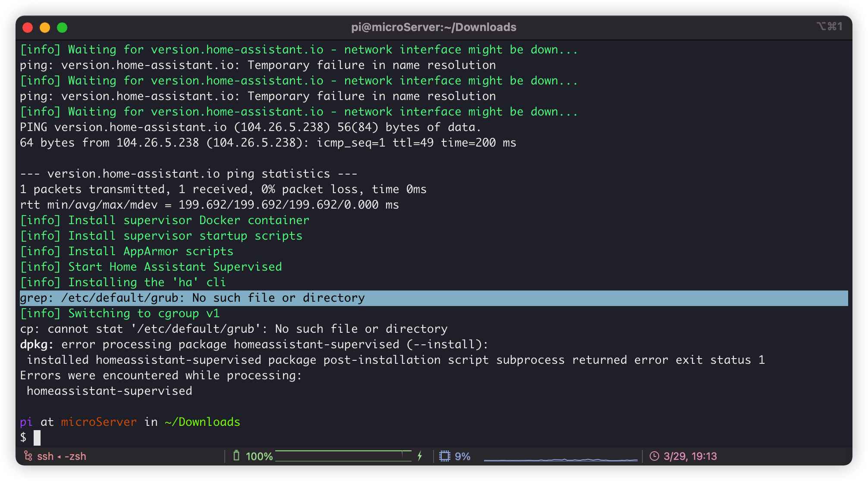Click the clock icon in status bar
This screenshot has height=481, width=868.
click(x=654, y=456)
